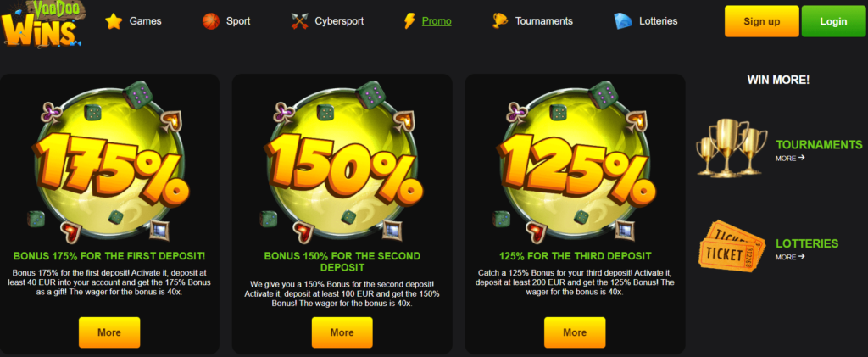Open the Promo menu item
Image resolution: width=868 pixels, height=357 pixels.
coord(437,21)
